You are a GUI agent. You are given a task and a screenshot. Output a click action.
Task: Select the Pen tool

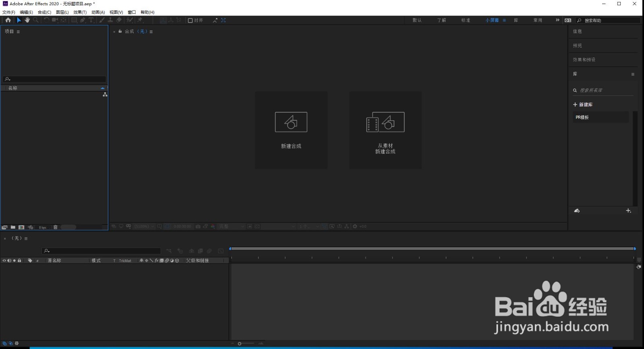click(83, 20)
